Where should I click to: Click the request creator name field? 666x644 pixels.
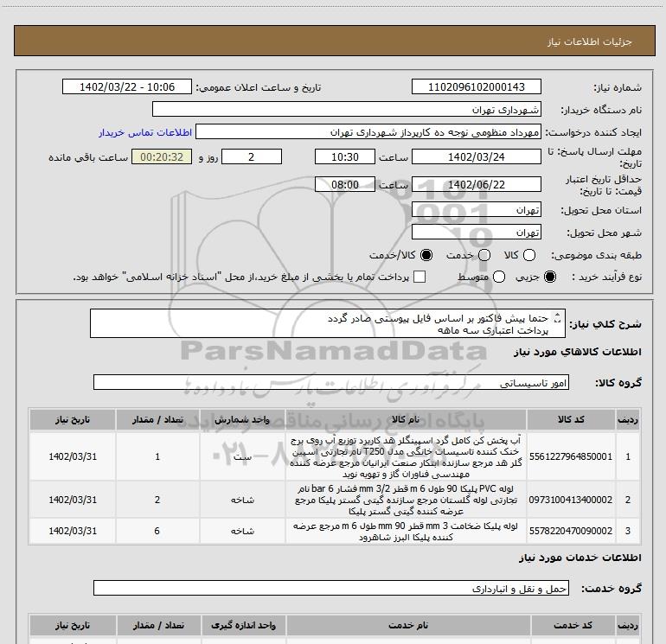(x=368, y=132)
